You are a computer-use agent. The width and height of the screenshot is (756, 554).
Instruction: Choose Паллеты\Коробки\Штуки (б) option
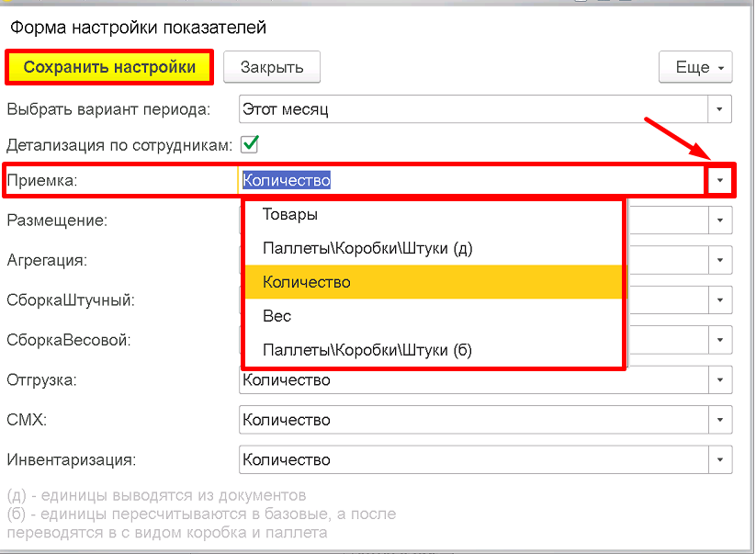434,349
